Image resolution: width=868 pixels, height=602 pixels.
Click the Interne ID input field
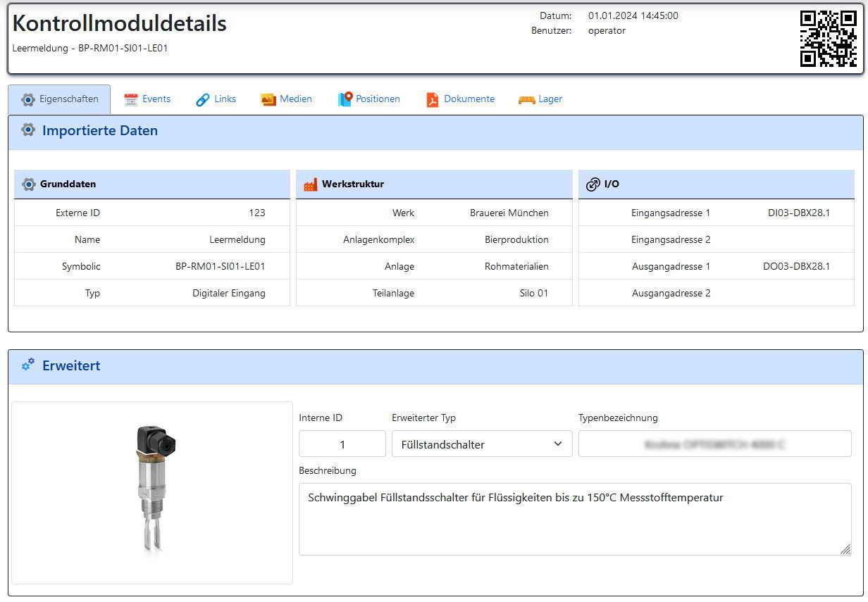click(x=342, y=444)
